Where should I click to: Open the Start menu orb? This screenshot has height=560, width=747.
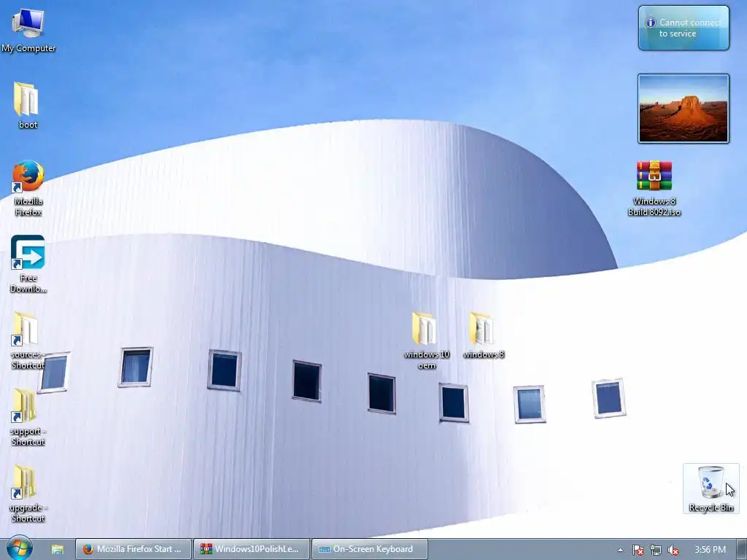pyautogui.click(x=20, y=548)
